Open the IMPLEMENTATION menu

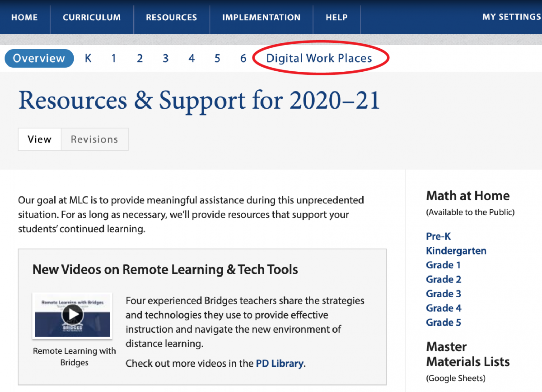point(261,18)
